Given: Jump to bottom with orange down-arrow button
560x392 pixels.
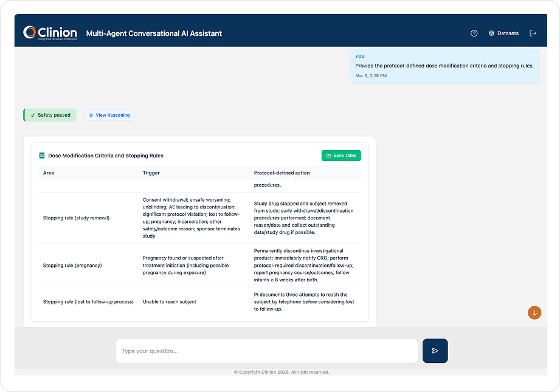Looking at the screenshot, I should point(534,312).
